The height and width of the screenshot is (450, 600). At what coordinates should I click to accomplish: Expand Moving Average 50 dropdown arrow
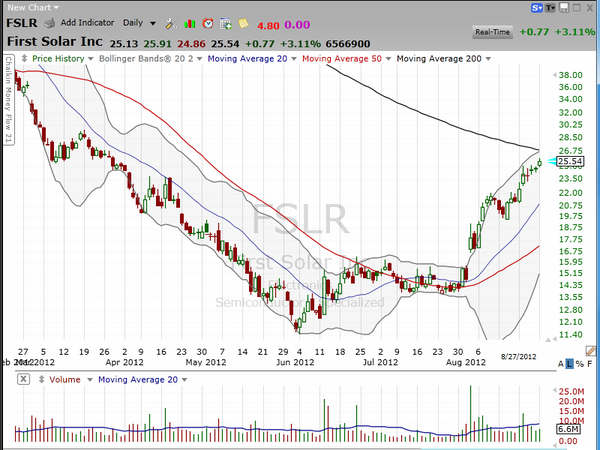(388, 59)
